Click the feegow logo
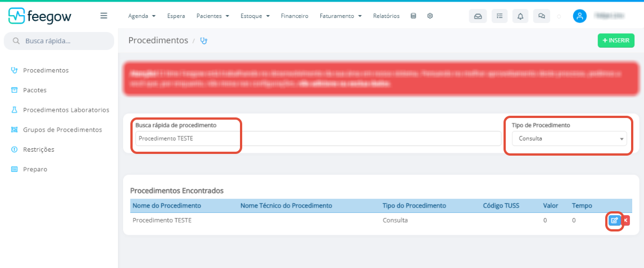This screenshot has height=268, width=644. (x=40, y=16)
